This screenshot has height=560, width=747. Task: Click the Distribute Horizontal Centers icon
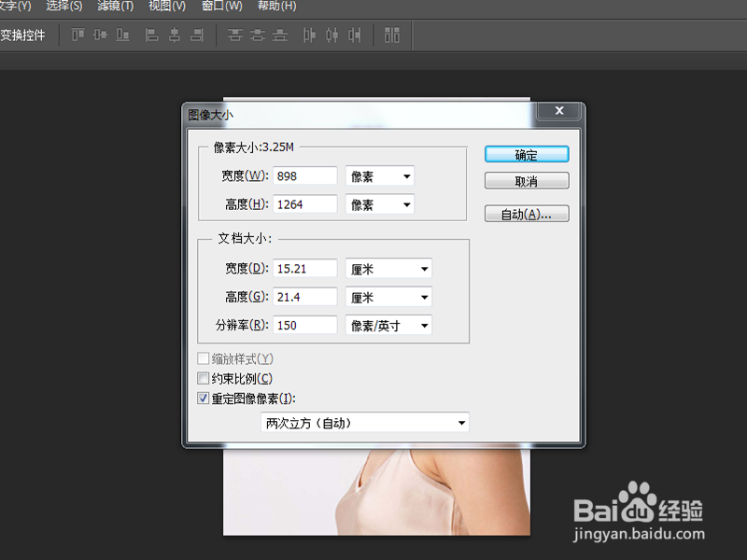(x=332, y=35)
